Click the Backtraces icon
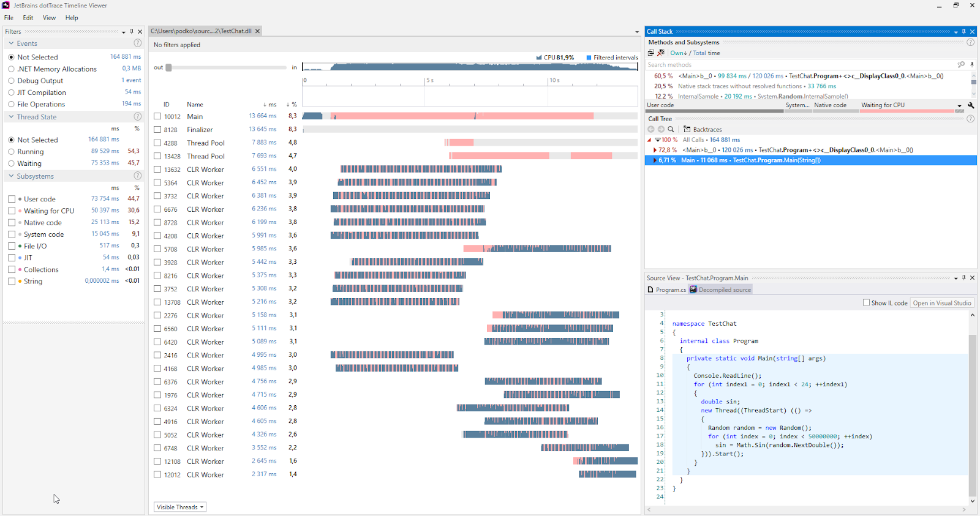Viewport: 980px width, 516px height. (x=687, y=129)
